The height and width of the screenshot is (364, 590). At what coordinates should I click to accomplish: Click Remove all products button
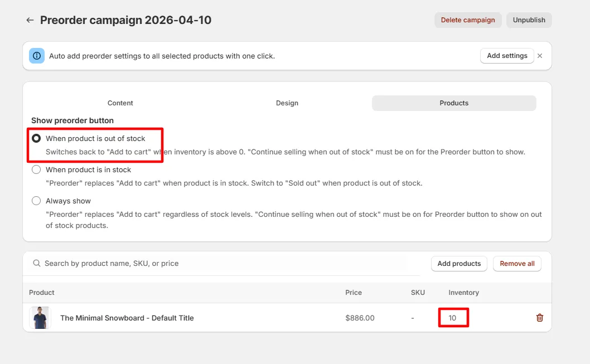pos(517,264)
